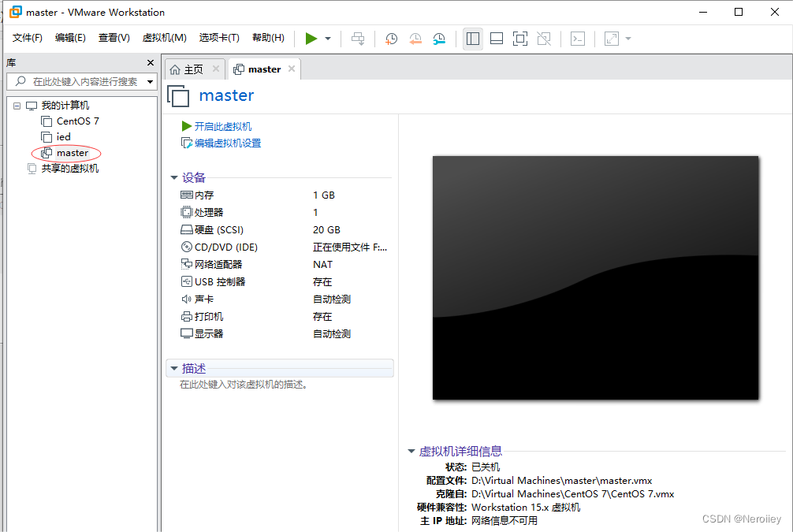Click the CentOS 7.vmx clone source path
The width and height of the screenshot is (793, 532).
pyautogui.click(x=572, y=494)
